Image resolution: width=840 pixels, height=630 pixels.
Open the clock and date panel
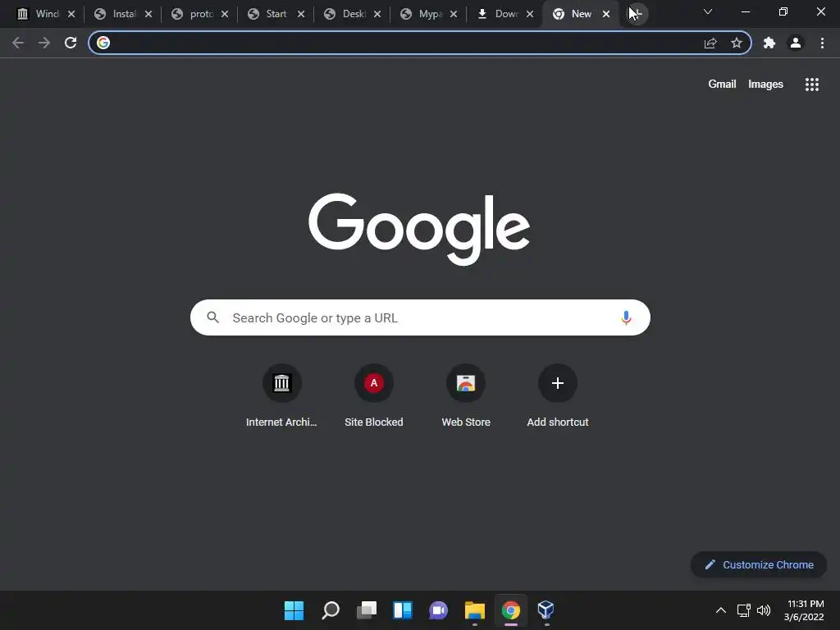pos(804,610)
